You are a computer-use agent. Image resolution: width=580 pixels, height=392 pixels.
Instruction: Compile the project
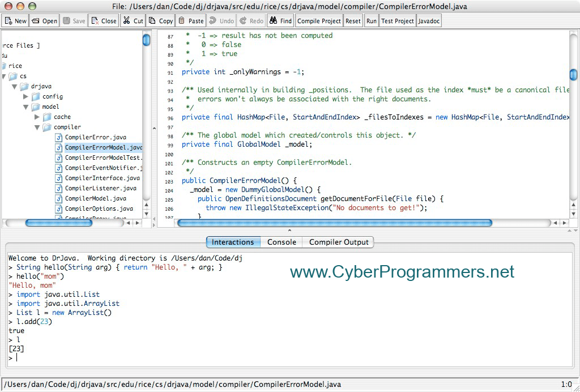pos(319,20)
